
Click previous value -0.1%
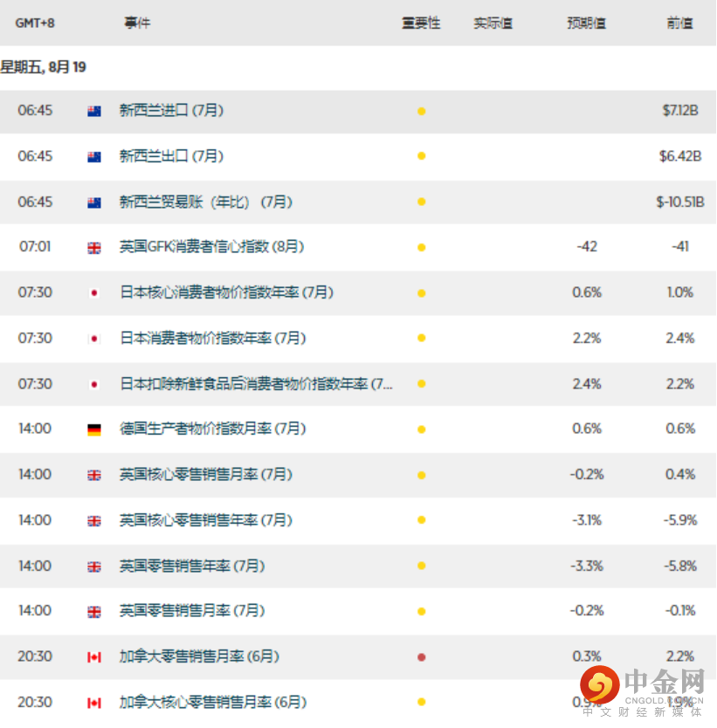pos(680,610)
